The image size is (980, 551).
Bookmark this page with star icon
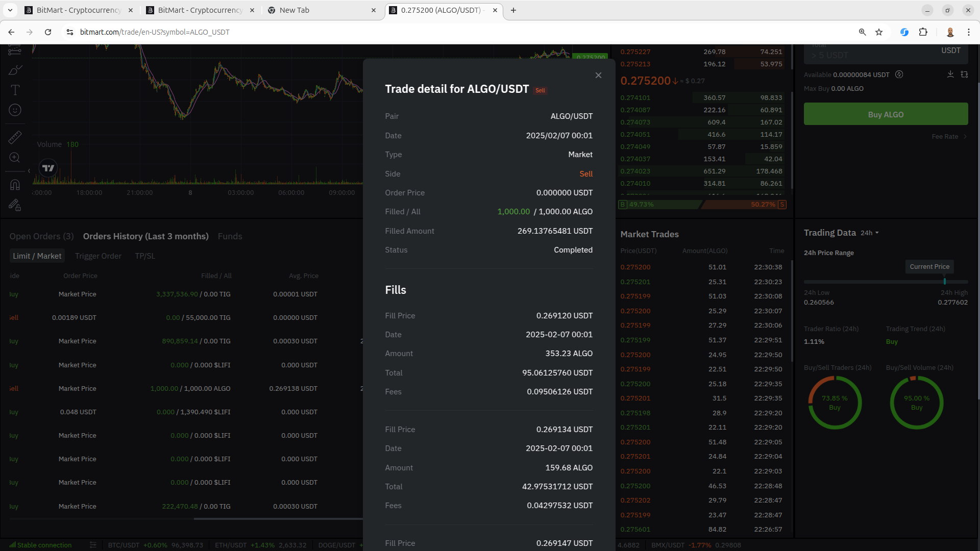(x=879, y=32)
